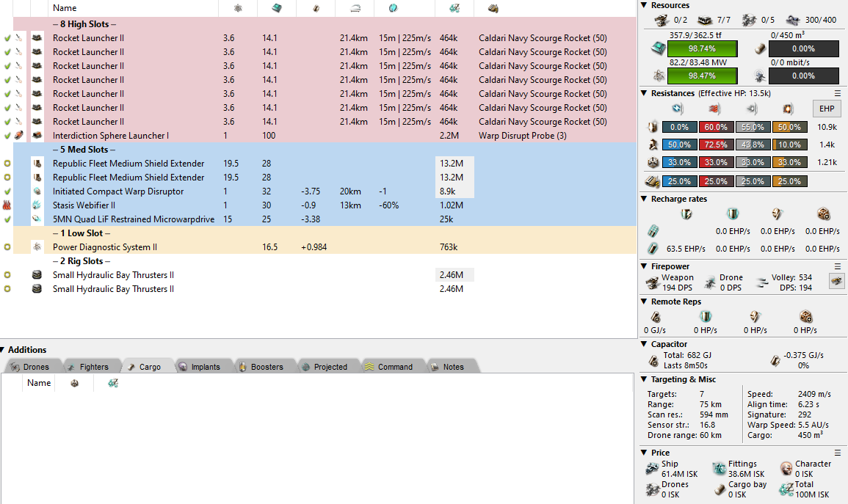Toggle state of Interdiction Sphere Launcher I

point(7,136)
